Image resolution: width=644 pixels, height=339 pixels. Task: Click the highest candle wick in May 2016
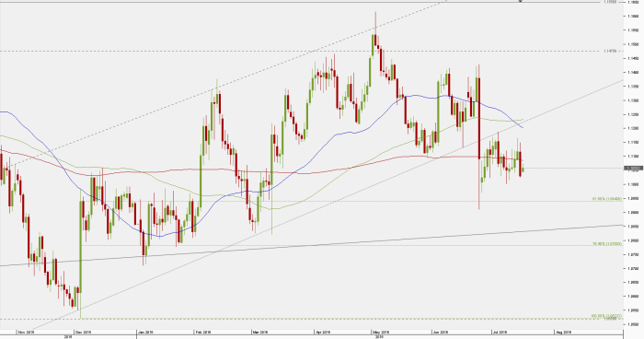coord(375,23)
